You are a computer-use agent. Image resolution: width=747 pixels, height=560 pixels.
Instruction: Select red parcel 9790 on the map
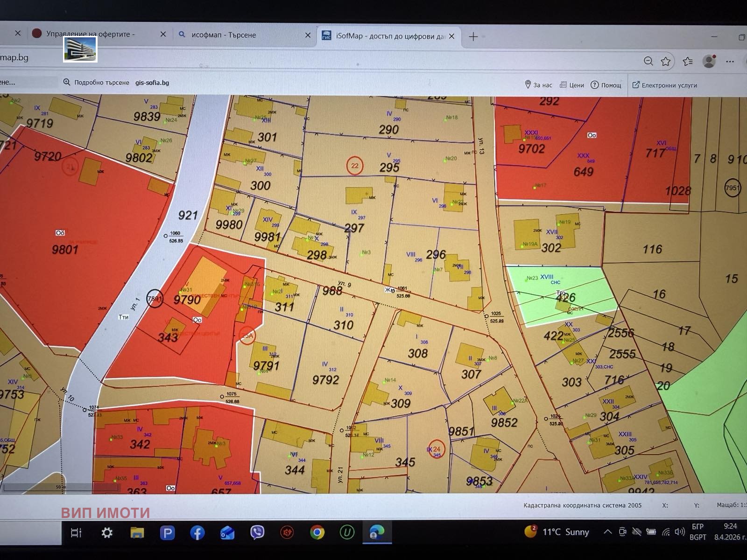pyautogui.click(x=187, y=299)
